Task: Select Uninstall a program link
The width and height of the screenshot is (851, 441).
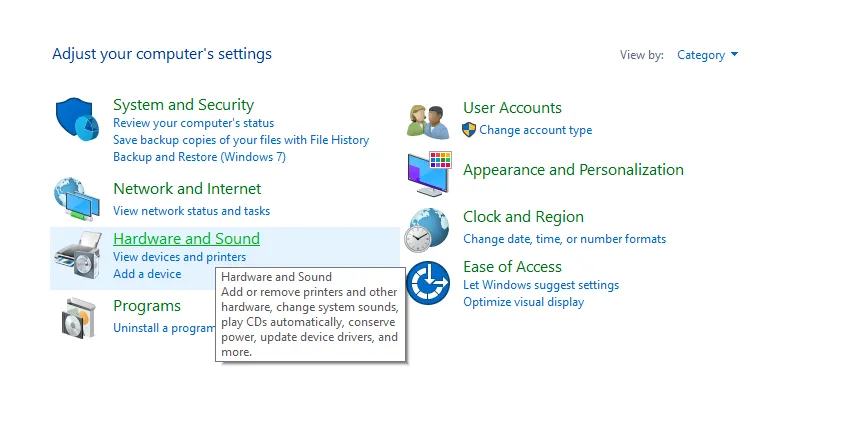Action: pos(164,328)
